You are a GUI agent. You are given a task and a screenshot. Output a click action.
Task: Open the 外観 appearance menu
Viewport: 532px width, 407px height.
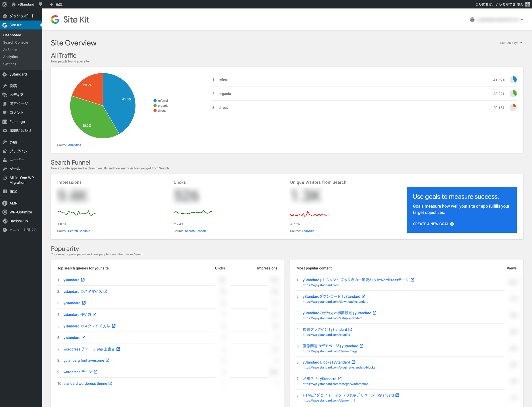[21, 142]
